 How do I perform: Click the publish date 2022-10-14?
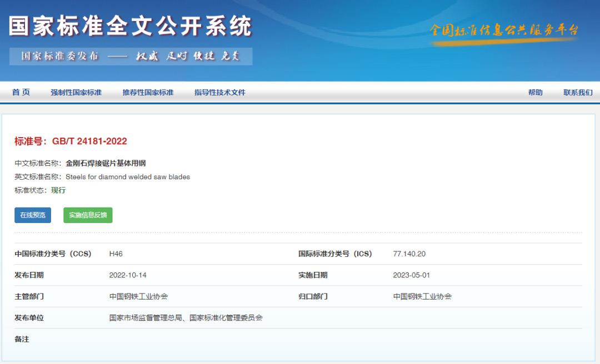128,275
